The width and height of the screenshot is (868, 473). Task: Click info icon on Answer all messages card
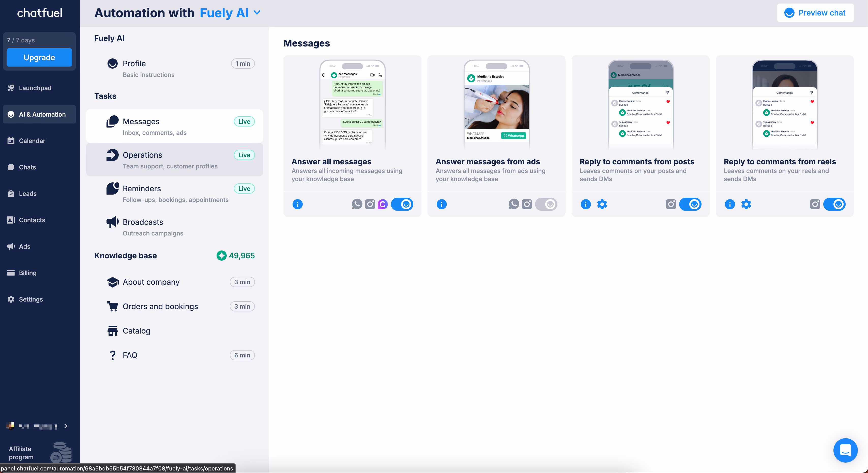tap(297, 204)
